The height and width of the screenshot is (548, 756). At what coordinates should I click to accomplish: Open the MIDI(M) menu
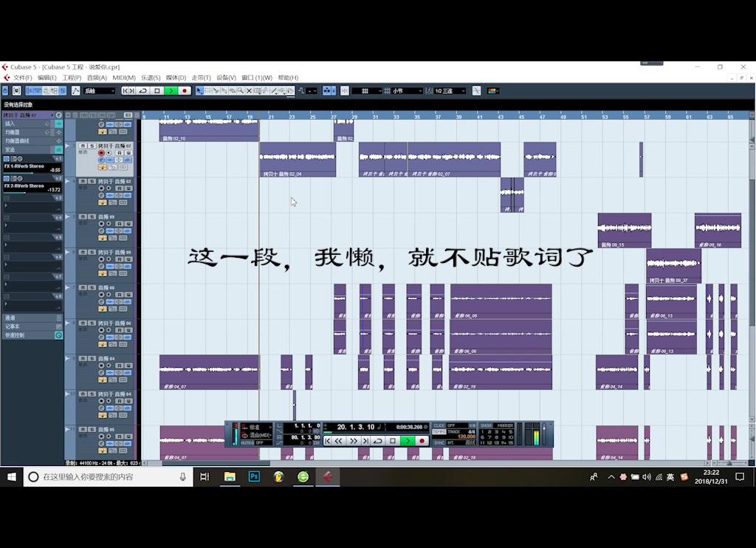point(123,78)
